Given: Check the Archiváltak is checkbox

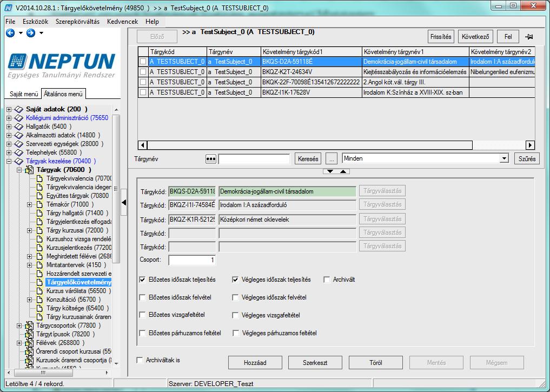Looking at the screenshot, I should pyautogui.click(x=140, y=360).
